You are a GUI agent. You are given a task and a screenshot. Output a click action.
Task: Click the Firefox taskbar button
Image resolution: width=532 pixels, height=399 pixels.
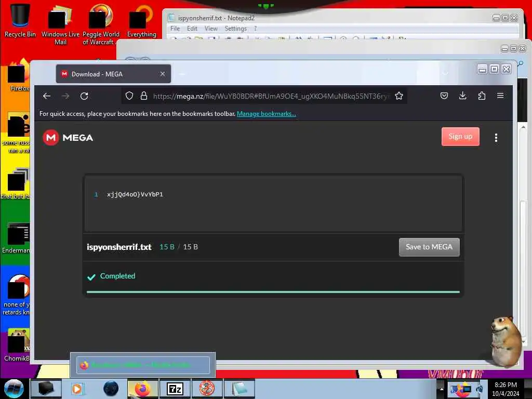click(x=143, y=389)
